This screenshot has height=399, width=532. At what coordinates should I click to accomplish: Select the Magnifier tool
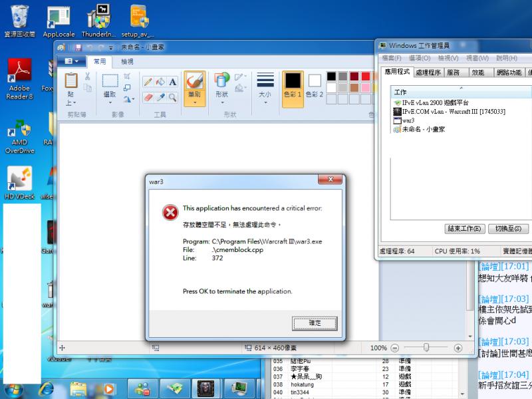pos(171,96)
